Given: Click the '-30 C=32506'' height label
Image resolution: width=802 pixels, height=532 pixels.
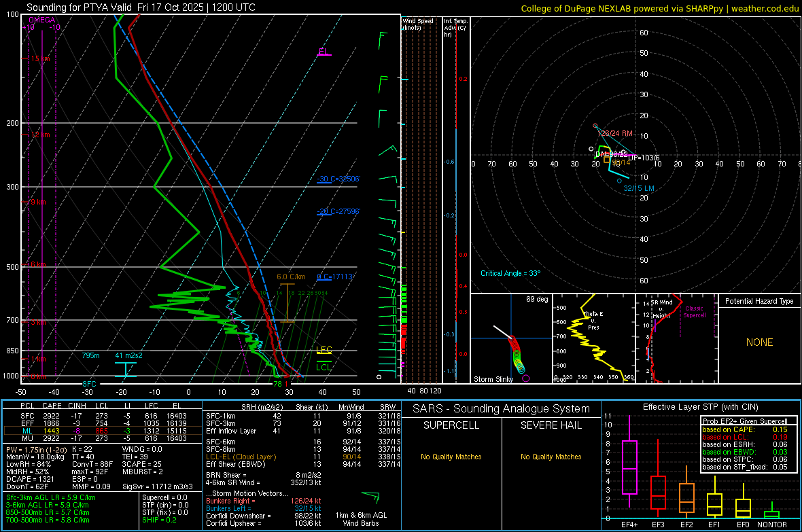Looking at the screenshot, I should (338, 179).
